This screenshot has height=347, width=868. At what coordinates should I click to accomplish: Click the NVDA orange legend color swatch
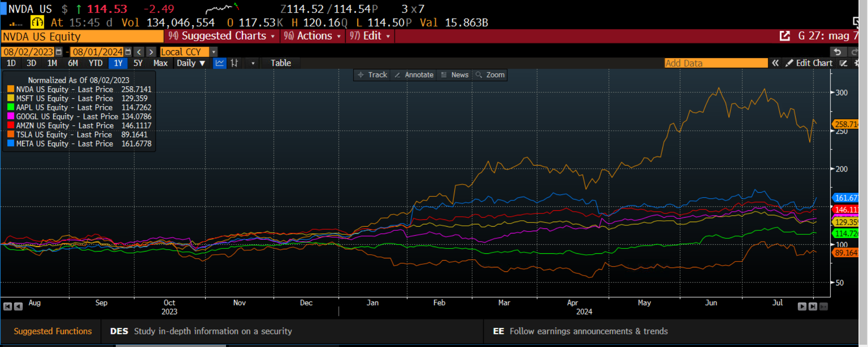(11, 90)
